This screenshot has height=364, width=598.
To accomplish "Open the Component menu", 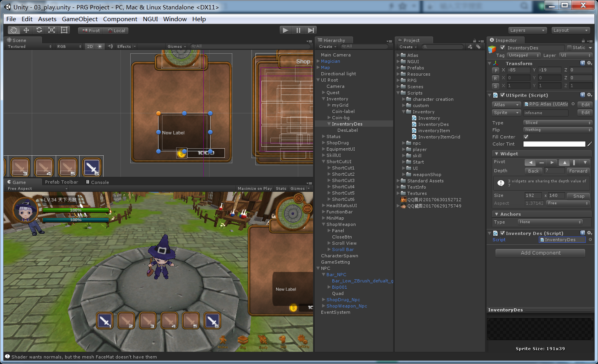I will (120, 19).
